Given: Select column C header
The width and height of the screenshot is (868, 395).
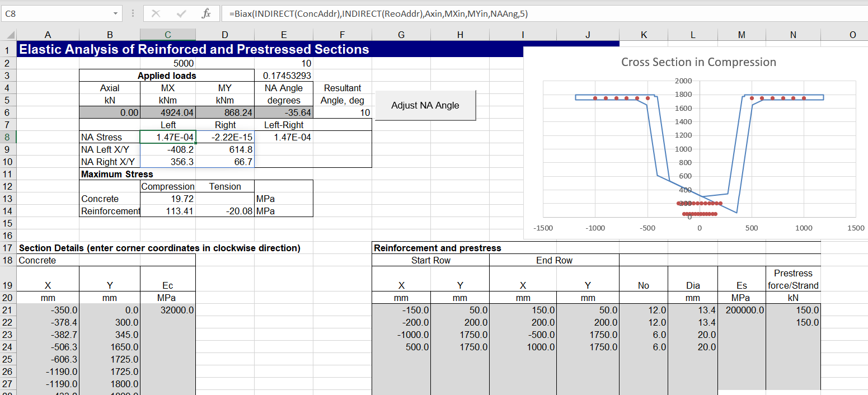Looking at the screenshot, I should point(168,35).
